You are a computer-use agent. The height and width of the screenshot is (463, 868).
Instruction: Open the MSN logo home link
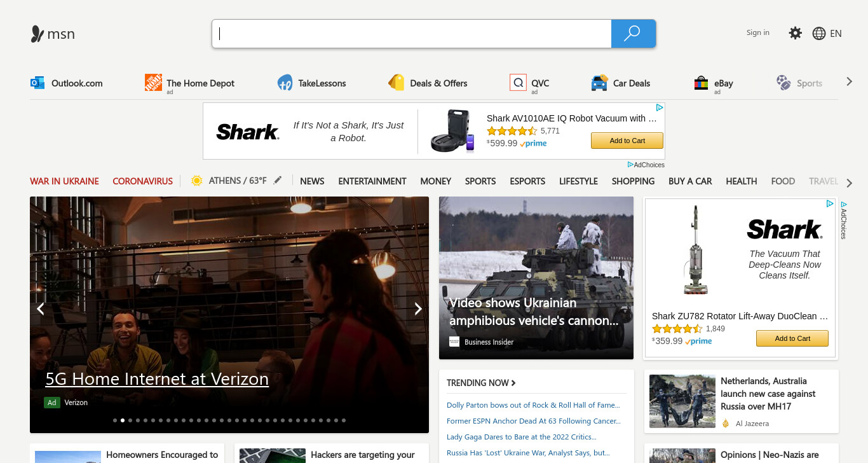(53, 34)
